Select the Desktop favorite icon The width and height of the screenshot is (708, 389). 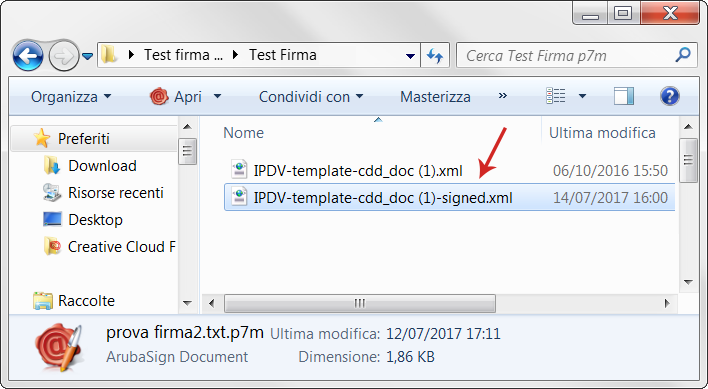click(x=52, y=219)
